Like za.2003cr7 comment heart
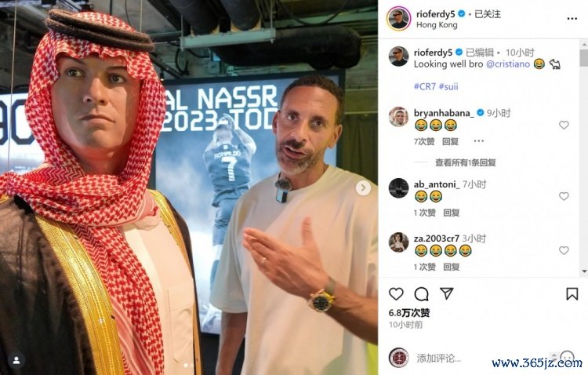This screenshot has height=375, width=588. [x=564, y=250]
